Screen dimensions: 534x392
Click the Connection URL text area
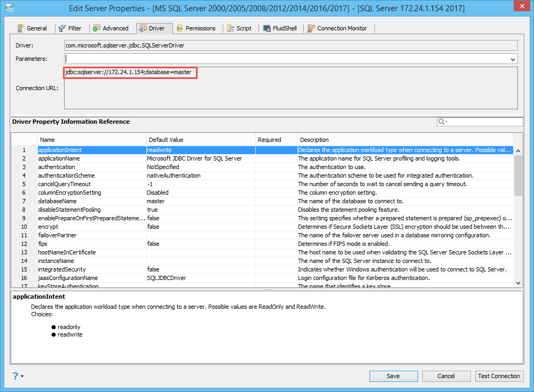(291, 88)
